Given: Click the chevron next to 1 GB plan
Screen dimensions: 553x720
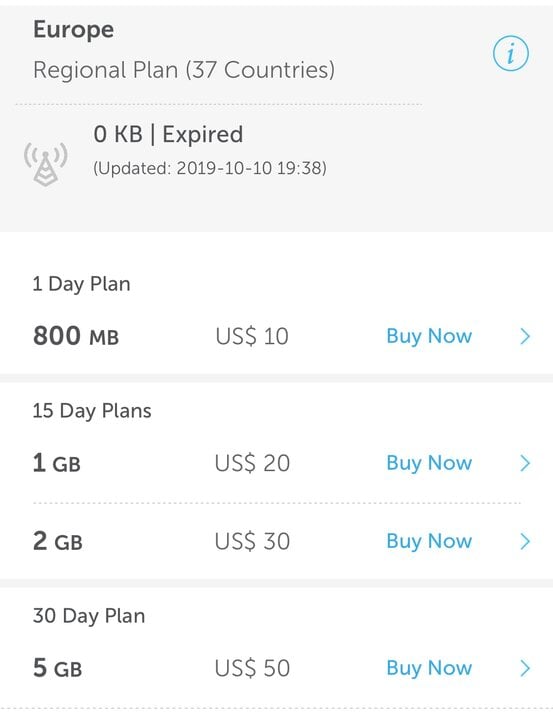Looking at the screenshot, I should pyautogui.click(x=525, y=463).
